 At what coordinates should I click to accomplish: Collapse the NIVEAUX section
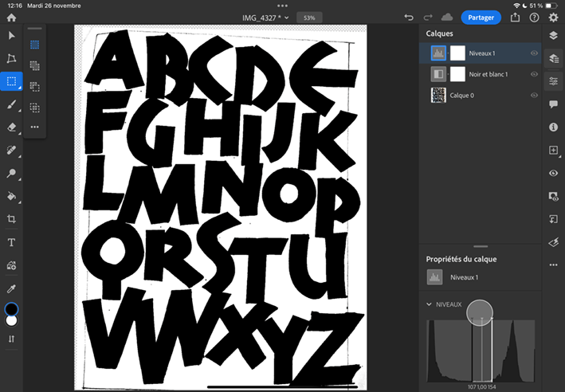(430, 304)
